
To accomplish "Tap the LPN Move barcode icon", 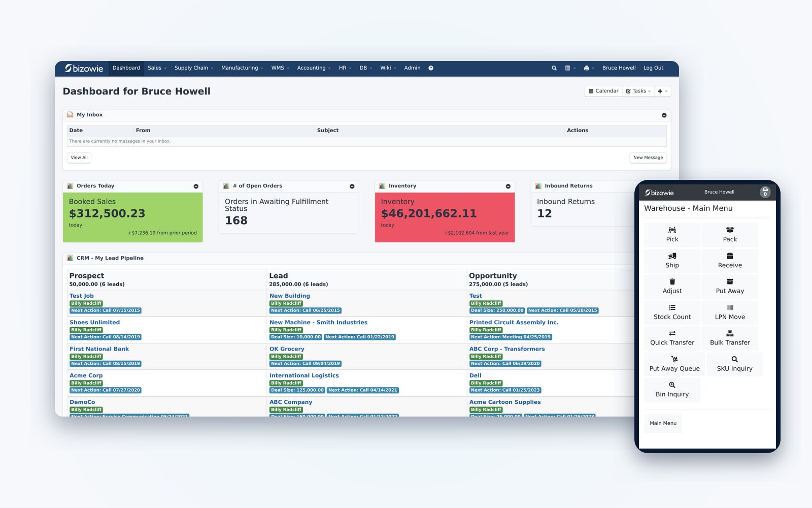I will coord(730,308).
